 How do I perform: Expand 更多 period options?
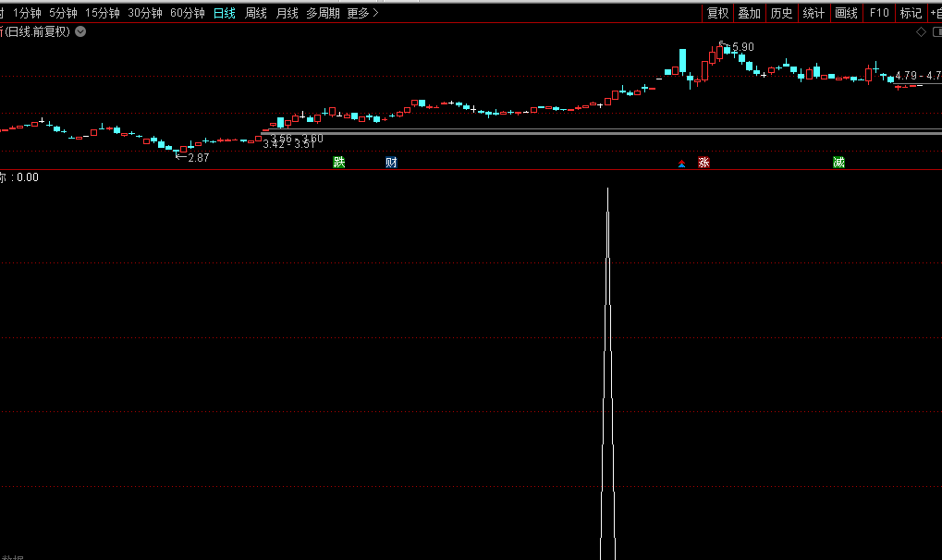tap(362, 13)
